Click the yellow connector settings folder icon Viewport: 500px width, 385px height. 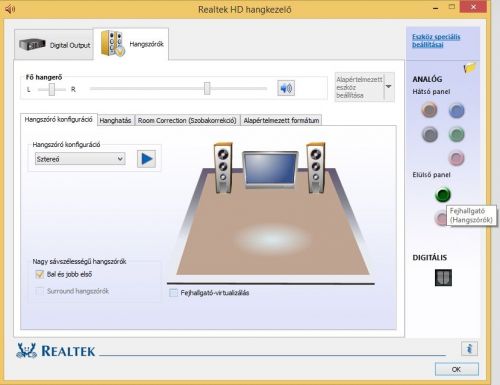coord(470,68)
